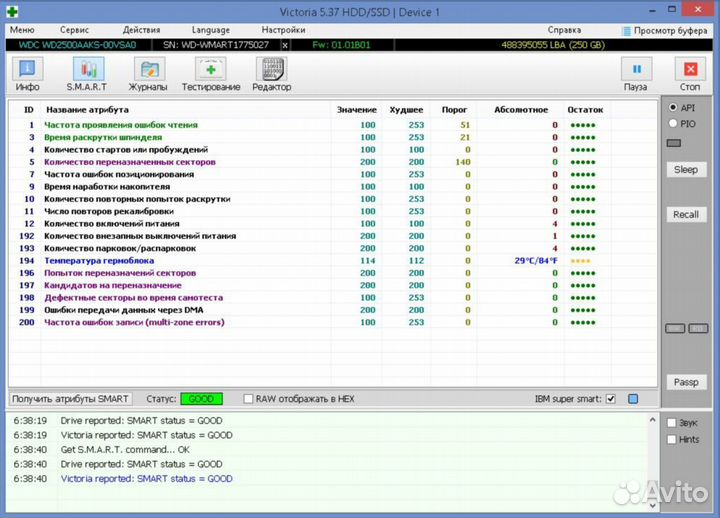Switch to the Тестирование test icon

(210, 74)
